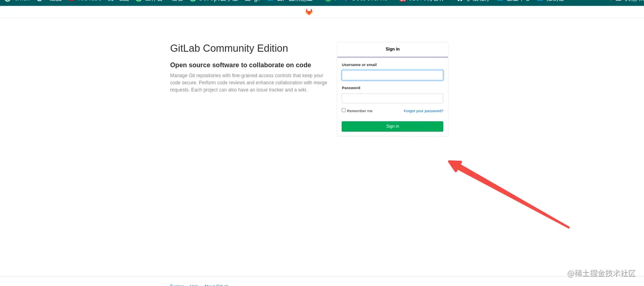Open the Forgot your password link

(x=423, y=111)
